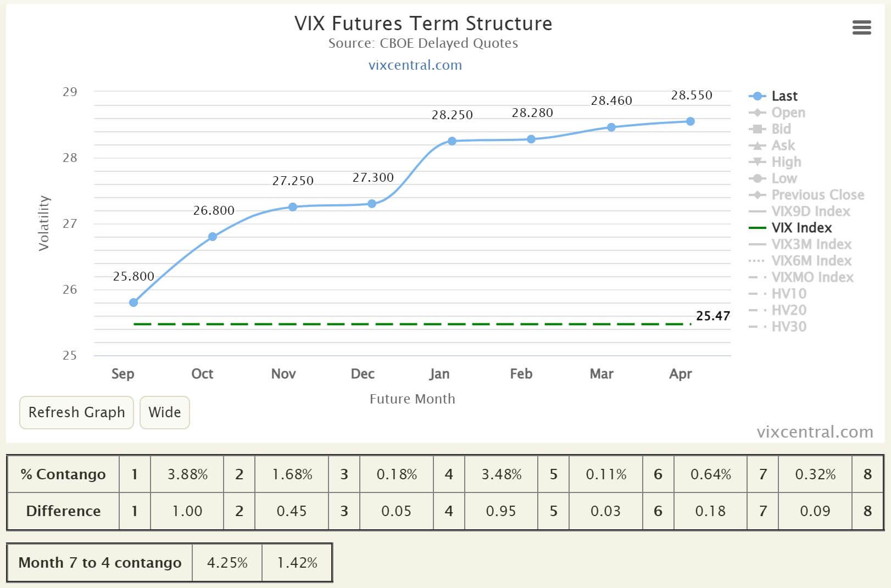891x588 pixels.
Task: Open the vixcentral.com link
Action: tap(416, 65)
